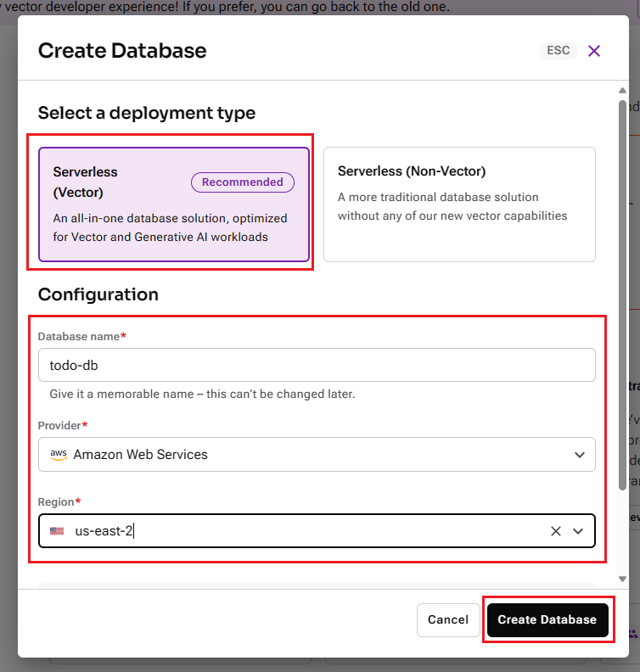Screen dimensions: 640x672
Task: Click the Provider field label
Action: click(60, 424)
